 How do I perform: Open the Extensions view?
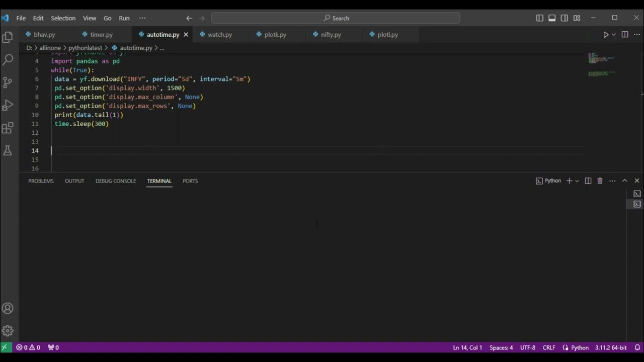pos(8,128)
